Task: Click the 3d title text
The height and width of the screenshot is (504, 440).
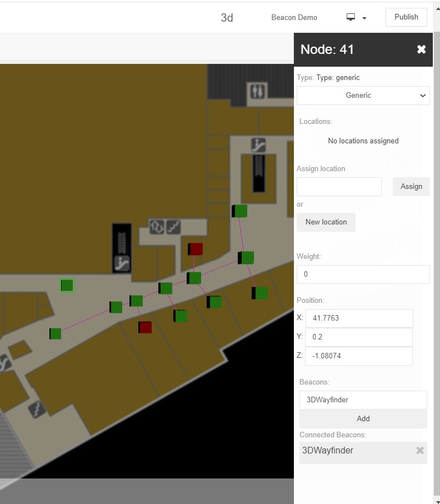Action: click(227, 18)
